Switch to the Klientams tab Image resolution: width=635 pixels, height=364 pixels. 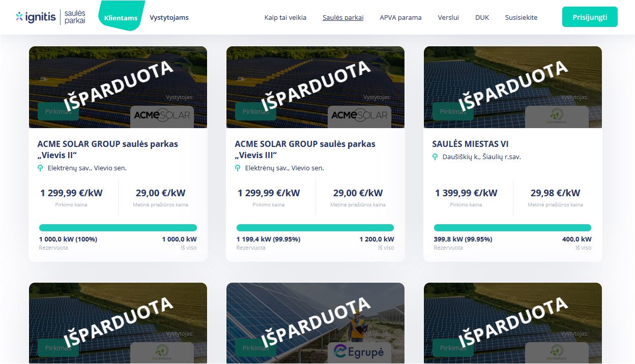click(121, 18)
